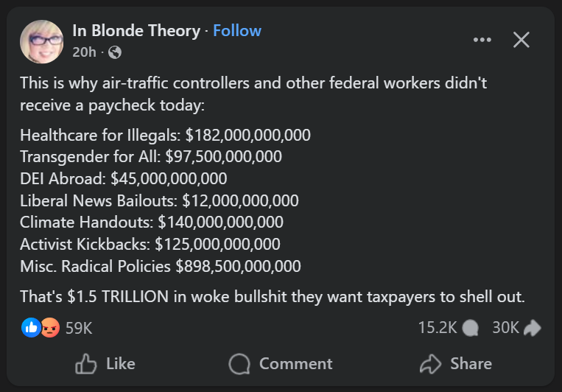Image resolution: width=562 pixels, height=392 pixels.
Task: Dismiss the post with the X button
Action: [521, 40]
